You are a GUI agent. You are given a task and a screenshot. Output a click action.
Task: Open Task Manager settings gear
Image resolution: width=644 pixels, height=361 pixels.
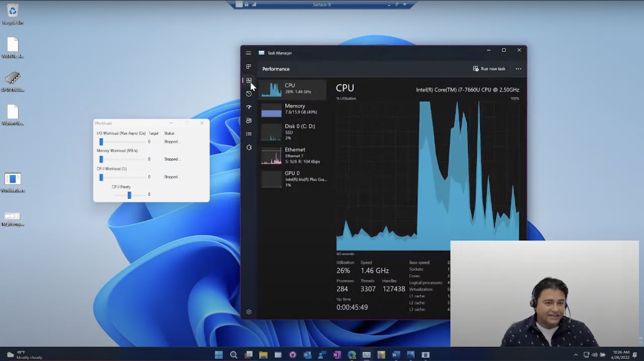(x=249, y=312)
